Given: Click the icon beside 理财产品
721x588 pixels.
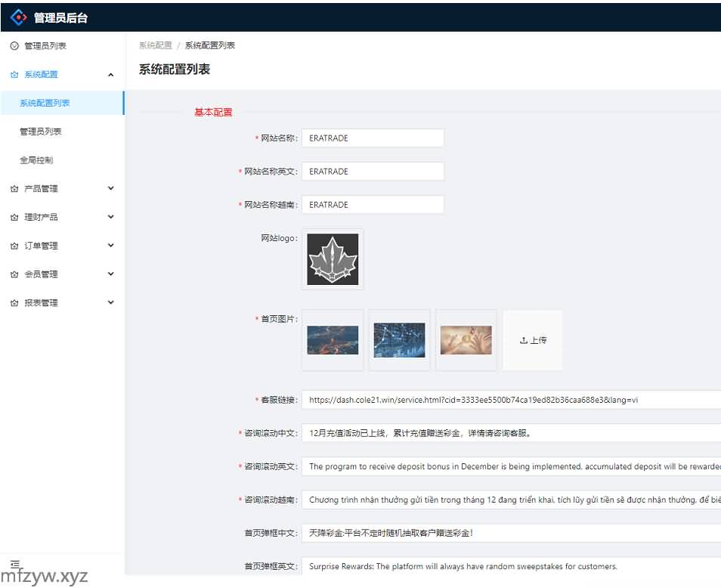Looking at the screenshot, I should [14, 218].
